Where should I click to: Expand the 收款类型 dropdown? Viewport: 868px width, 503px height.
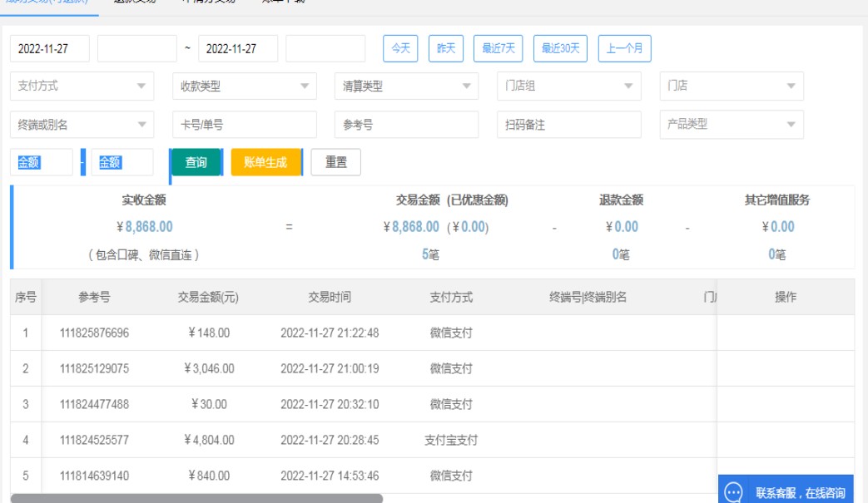click(x=244, y=86)
